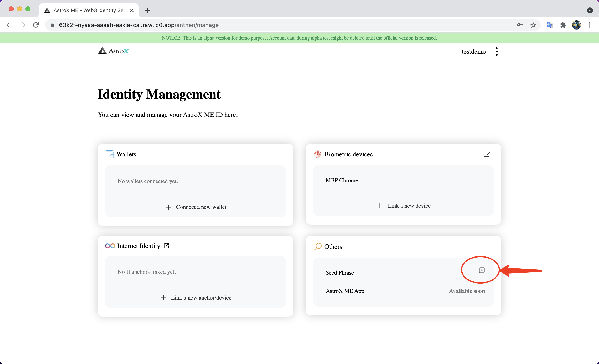The image size is (599, 364).
Task: Open the tab search dropdown arrow
Action: coord(590,10)
